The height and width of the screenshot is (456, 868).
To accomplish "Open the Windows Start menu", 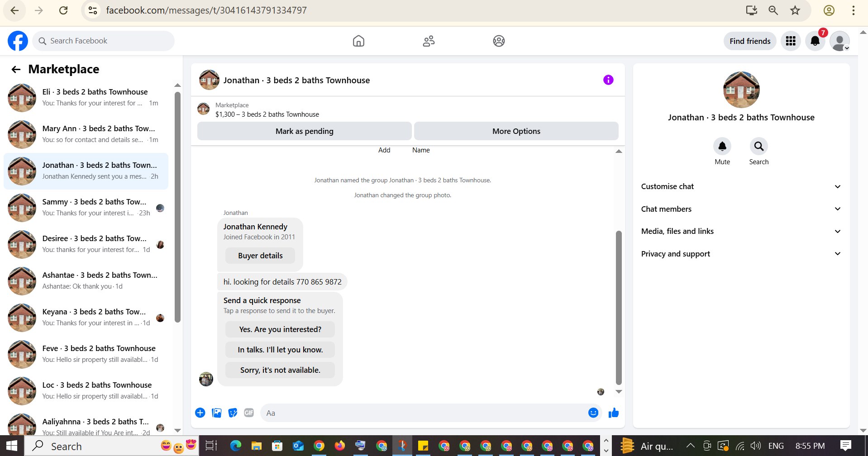I will 12,446.
